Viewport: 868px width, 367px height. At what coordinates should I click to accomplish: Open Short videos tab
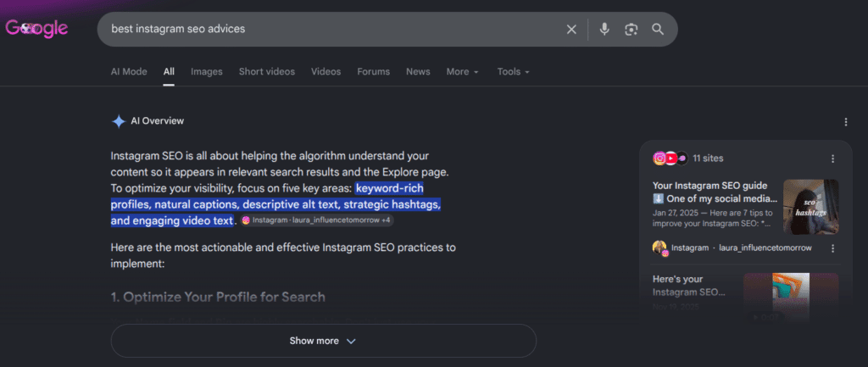[x=267, y=71]
